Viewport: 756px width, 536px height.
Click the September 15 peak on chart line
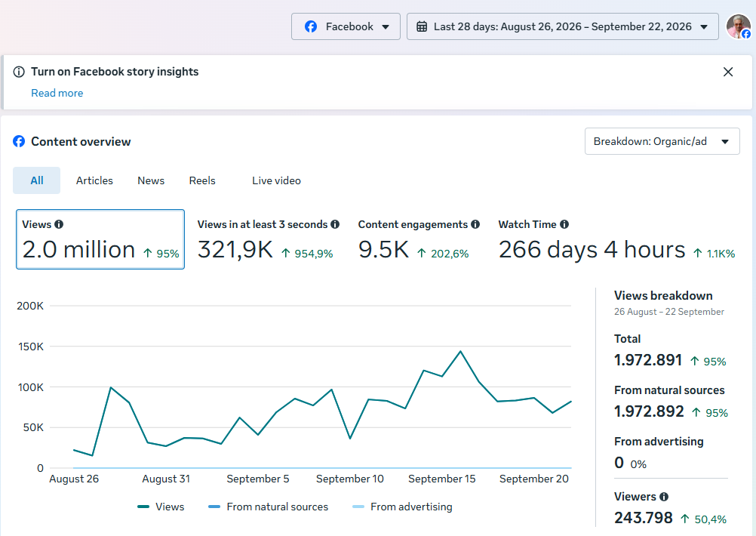(460, 351)
